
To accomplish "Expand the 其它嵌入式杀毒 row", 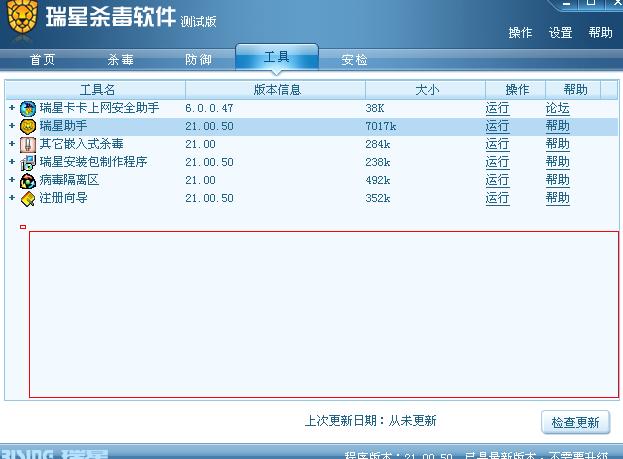I will tap(12, 143).
